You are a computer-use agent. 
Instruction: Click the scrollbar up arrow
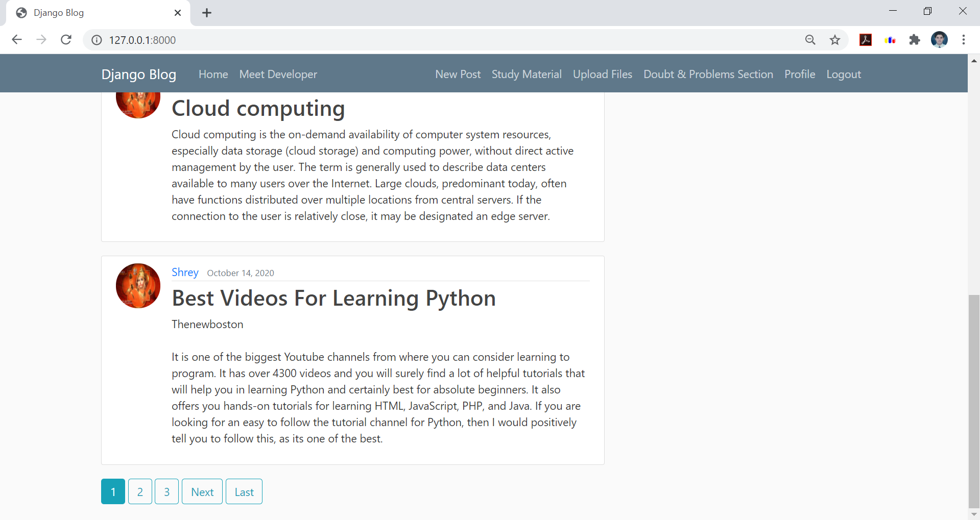pos(974,60)
